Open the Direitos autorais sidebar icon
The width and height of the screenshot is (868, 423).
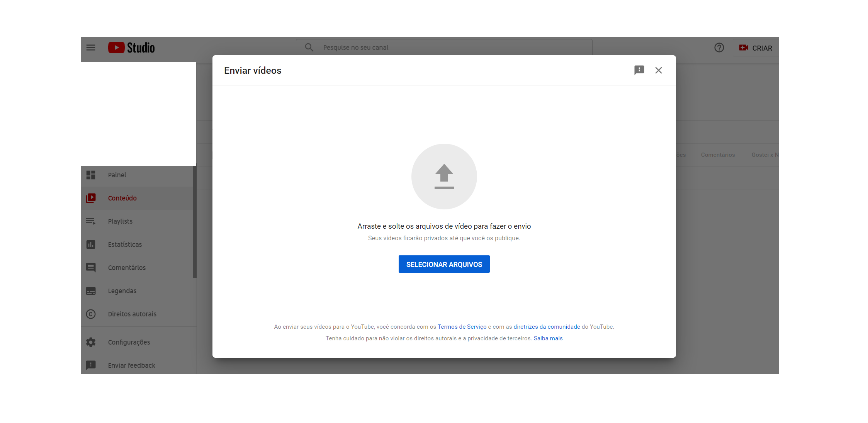(x=91, y=314)
